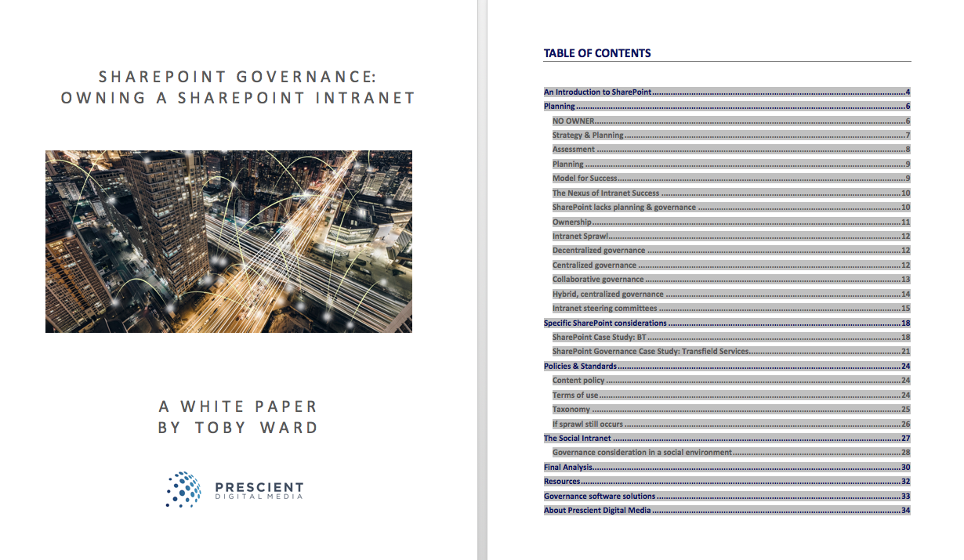Select 'The Social Intranet' heading entry
964x560 pixels.
pos(727,438)
